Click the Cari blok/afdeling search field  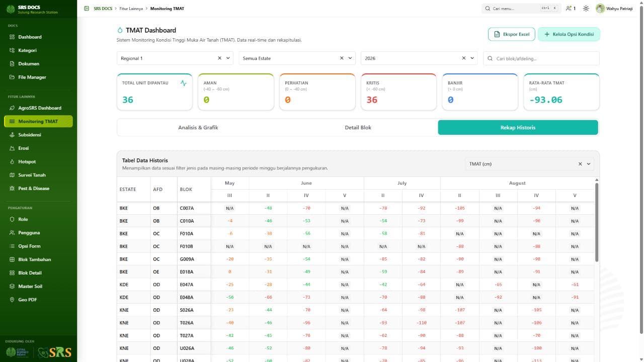pyautogui.click(x=541, y=58)
